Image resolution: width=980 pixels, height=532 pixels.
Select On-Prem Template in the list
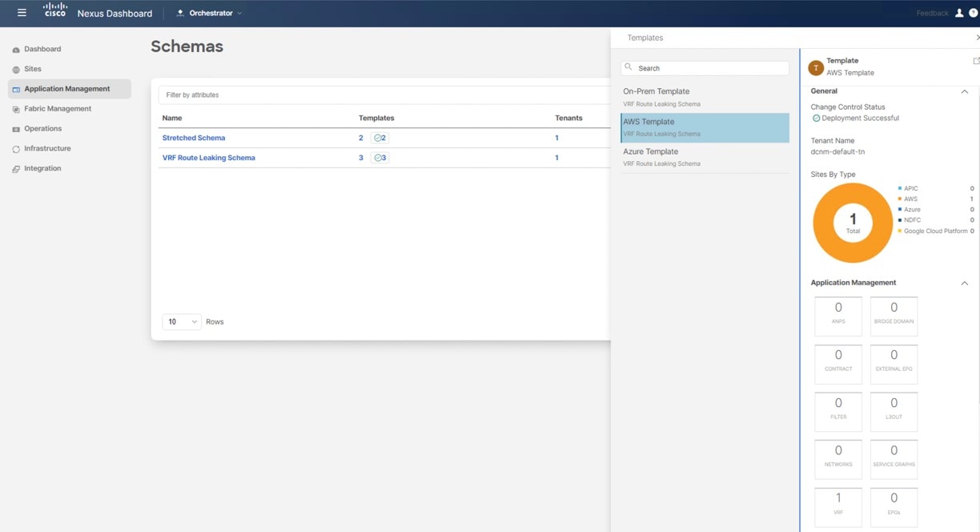[705, 97]
